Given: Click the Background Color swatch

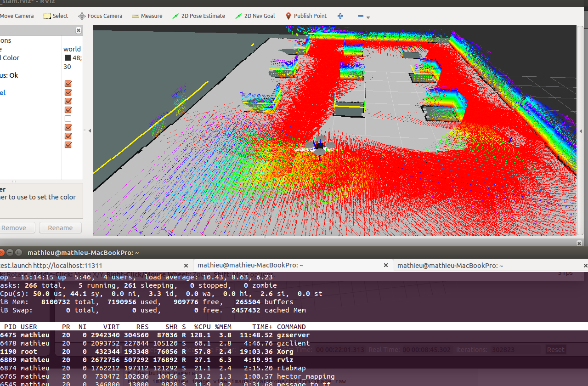Looking at the screenshot, I should [x=68, y=58].
